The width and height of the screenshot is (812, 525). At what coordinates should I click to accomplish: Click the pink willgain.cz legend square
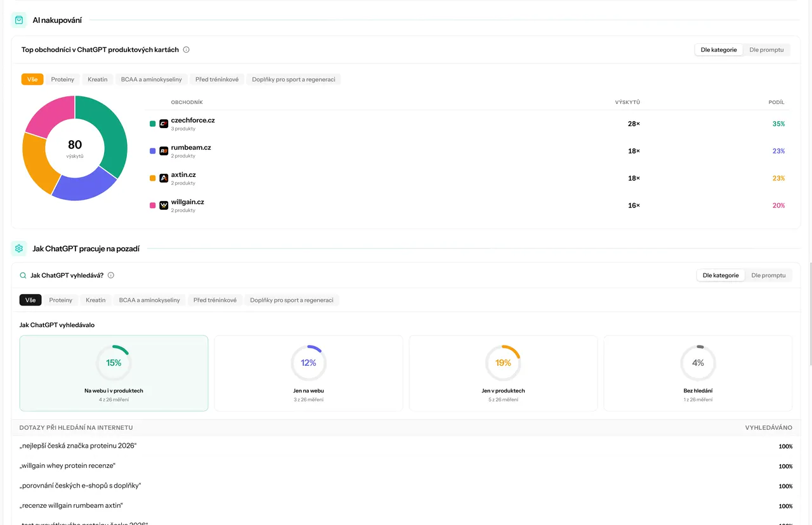click(152, 205)
